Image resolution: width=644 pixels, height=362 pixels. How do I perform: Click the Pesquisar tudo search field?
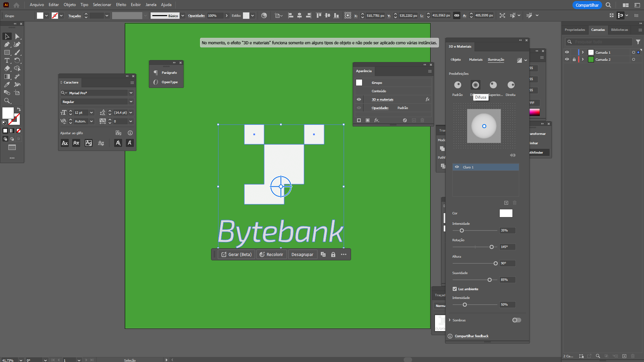(598, 42)
